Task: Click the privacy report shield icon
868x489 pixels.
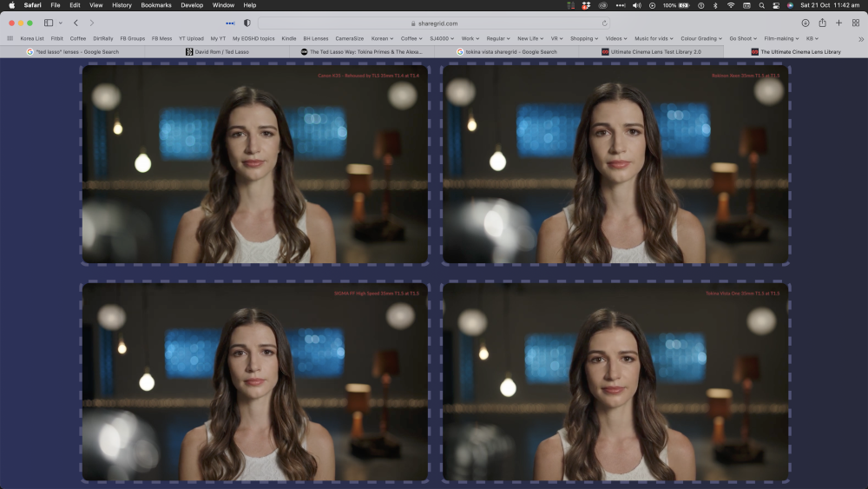Action: pyautogui.click(x=247, y=23)
